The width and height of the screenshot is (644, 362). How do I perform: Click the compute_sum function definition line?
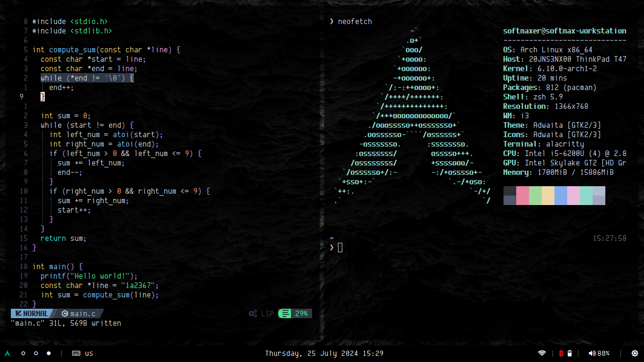[106, 49]
